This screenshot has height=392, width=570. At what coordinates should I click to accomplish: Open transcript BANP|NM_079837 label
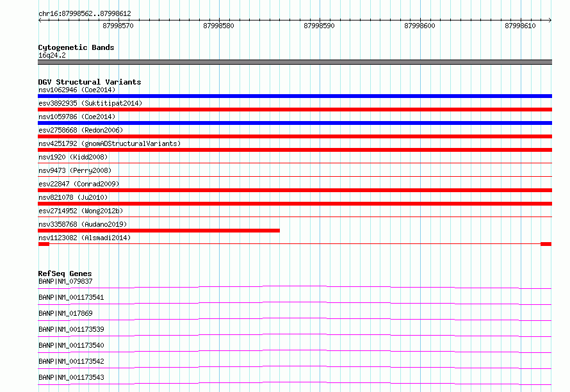coord(65,281)
